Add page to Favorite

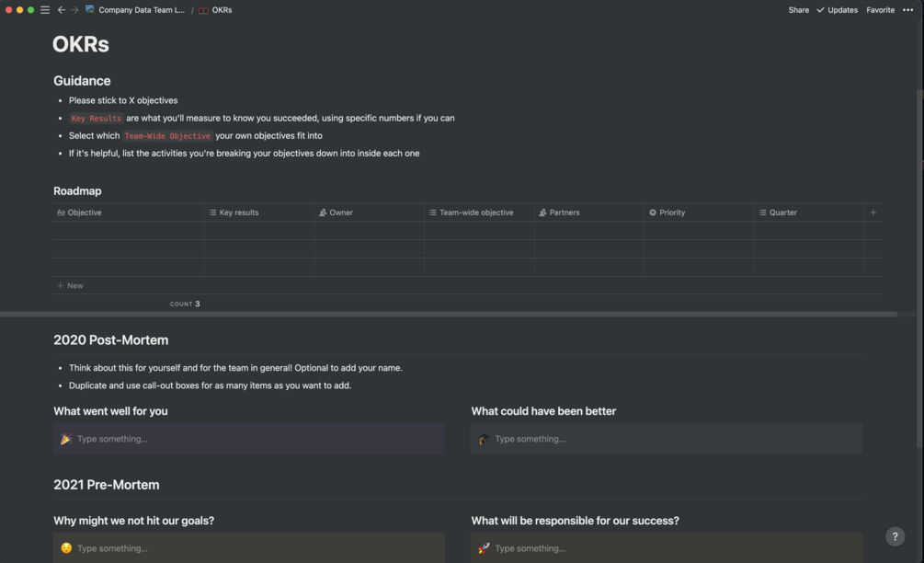tap(880, 10)
